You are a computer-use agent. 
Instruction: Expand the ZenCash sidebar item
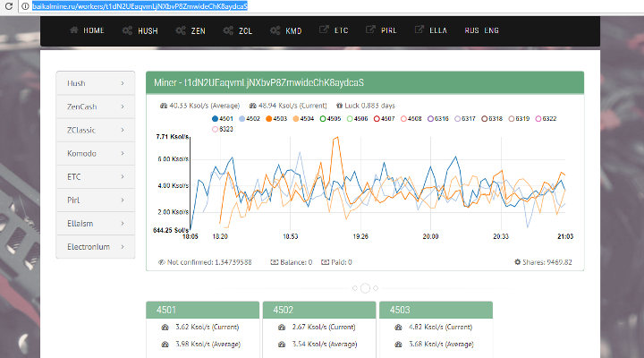[x=96, y=107]
